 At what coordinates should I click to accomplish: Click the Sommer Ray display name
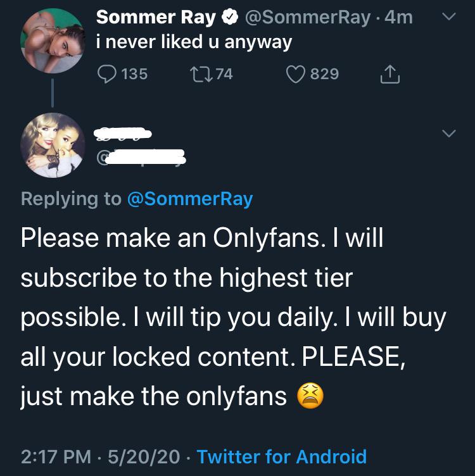click(x=156, y=18)
